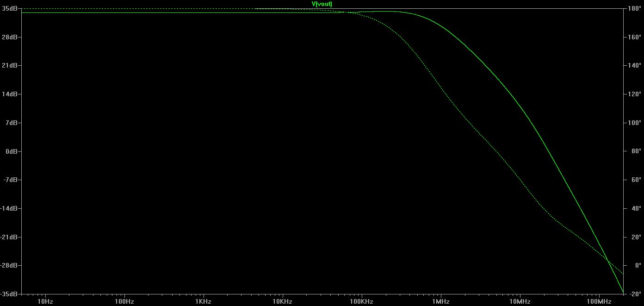The width and height of the screenshot is (644, 306).
Task: Click the V(vout) trace label
Action: click(x=322, y=4)
